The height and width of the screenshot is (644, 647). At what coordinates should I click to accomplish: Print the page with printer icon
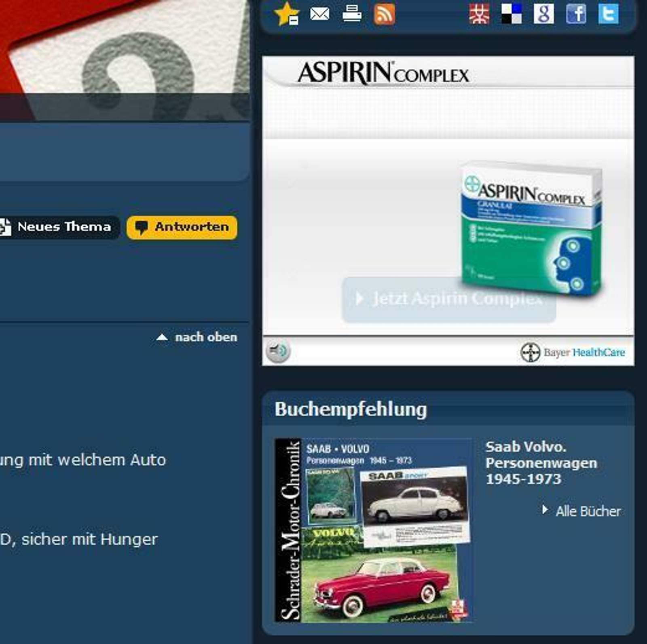pyautogui.click(x=352, y=13)
